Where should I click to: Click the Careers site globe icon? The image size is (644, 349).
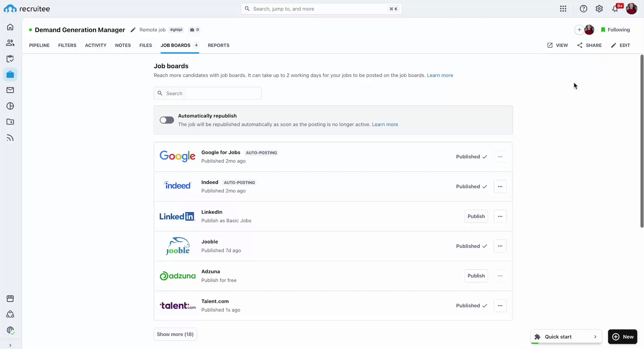pos(10,330)
